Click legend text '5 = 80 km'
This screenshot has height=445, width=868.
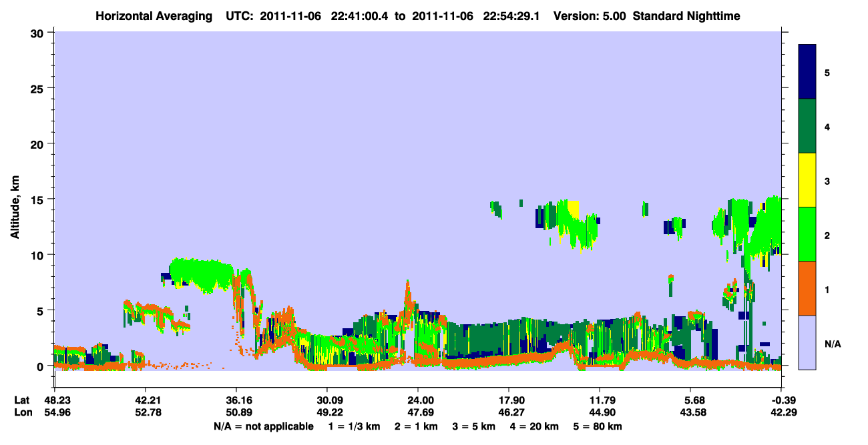(598, 426)
